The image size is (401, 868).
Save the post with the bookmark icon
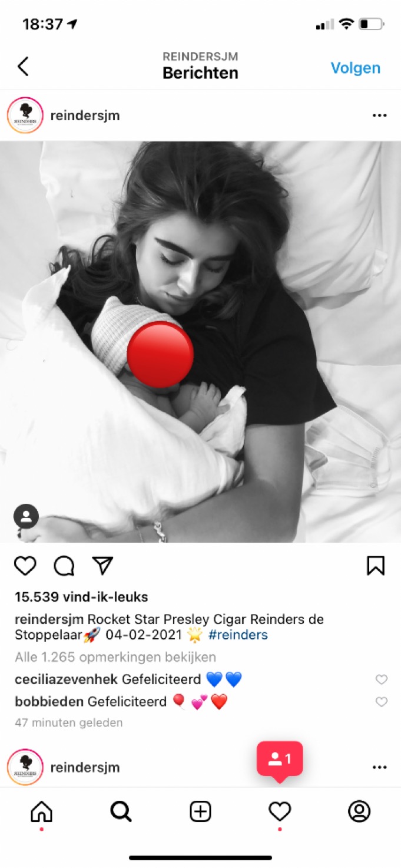376,566
